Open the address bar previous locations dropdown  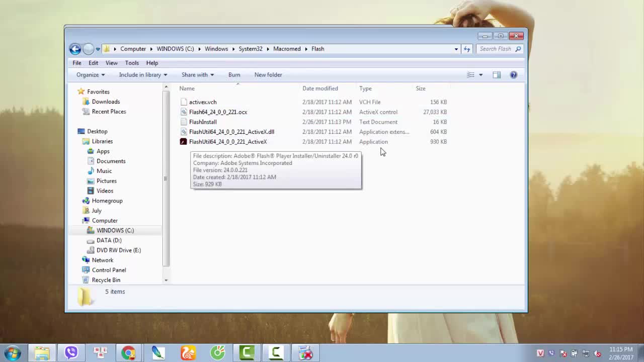[x=456, y=49]
